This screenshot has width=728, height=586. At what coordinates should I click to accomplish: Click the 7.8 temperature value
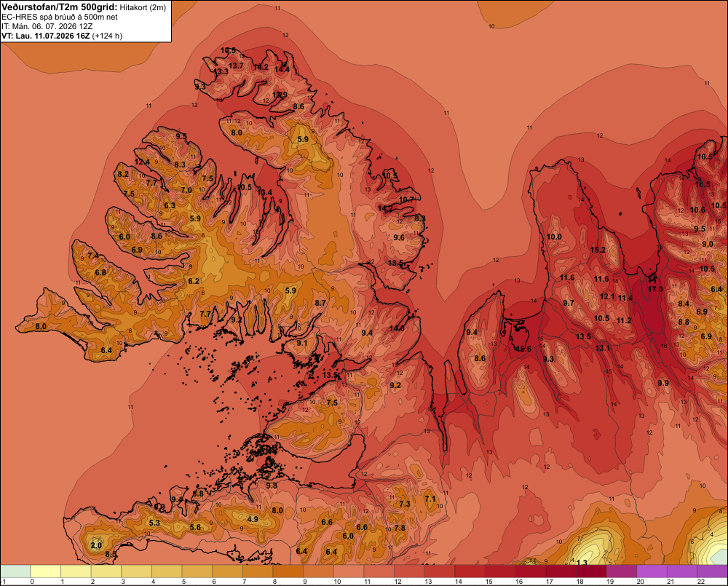399,528
